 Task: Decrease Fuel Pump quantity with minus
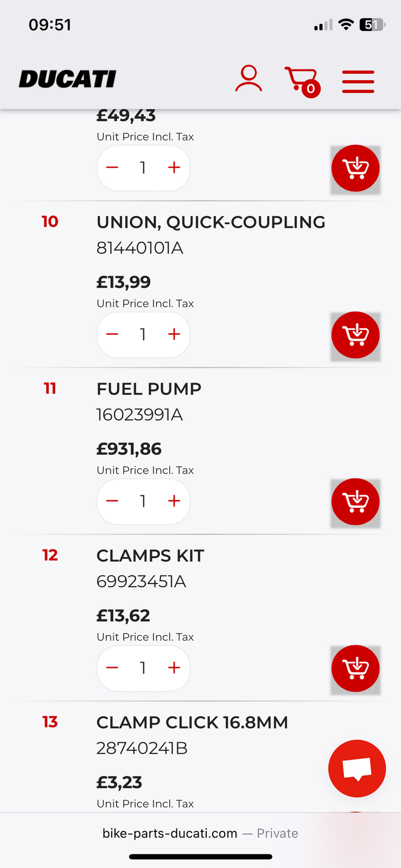coord(112,501)
